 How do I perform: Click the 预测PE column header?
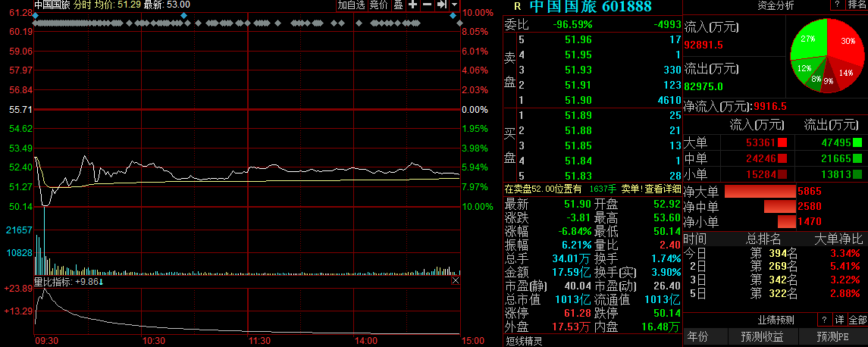(833, 336)
